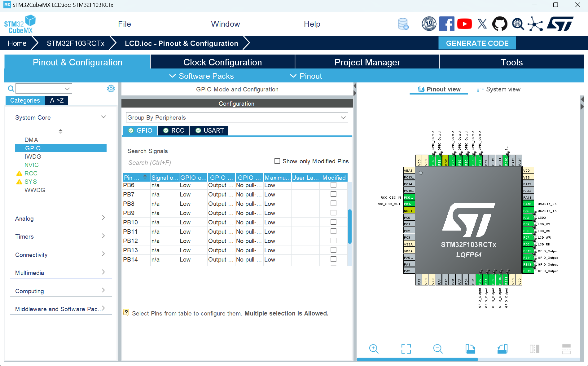Screen dimensions: 588x366
Task: Zoom out of the pinout view
Action: coord(438,349)
